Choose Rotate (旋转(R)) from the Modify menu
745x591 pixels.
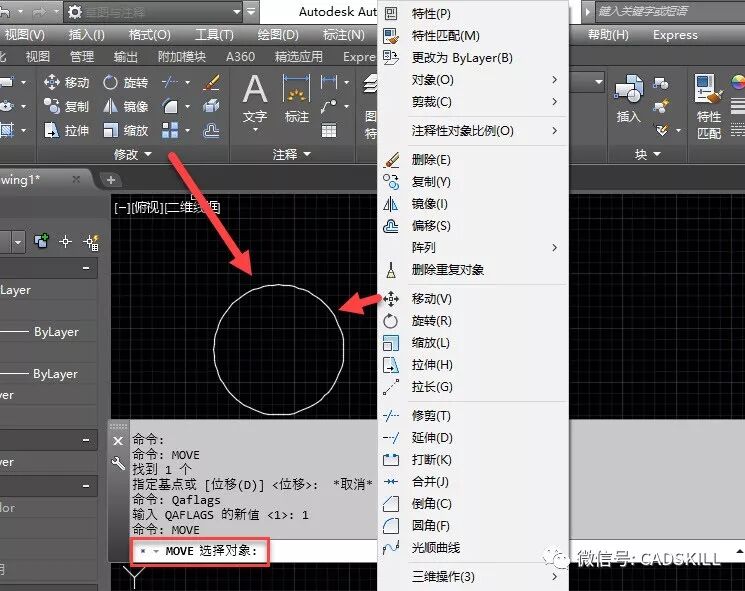click(x=473, y=321)
